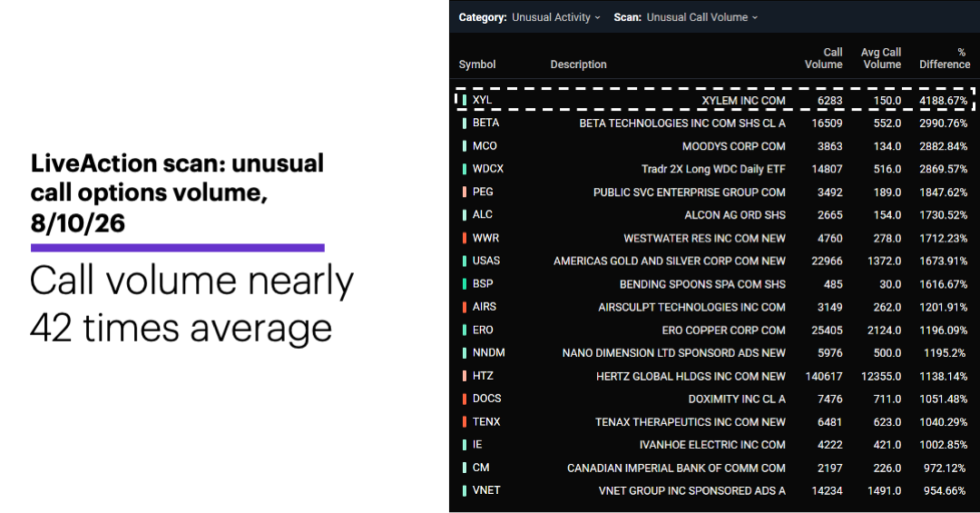Click the indicator bar beside ALC
This screenshot has width=980, height=513.
(465, 214)
